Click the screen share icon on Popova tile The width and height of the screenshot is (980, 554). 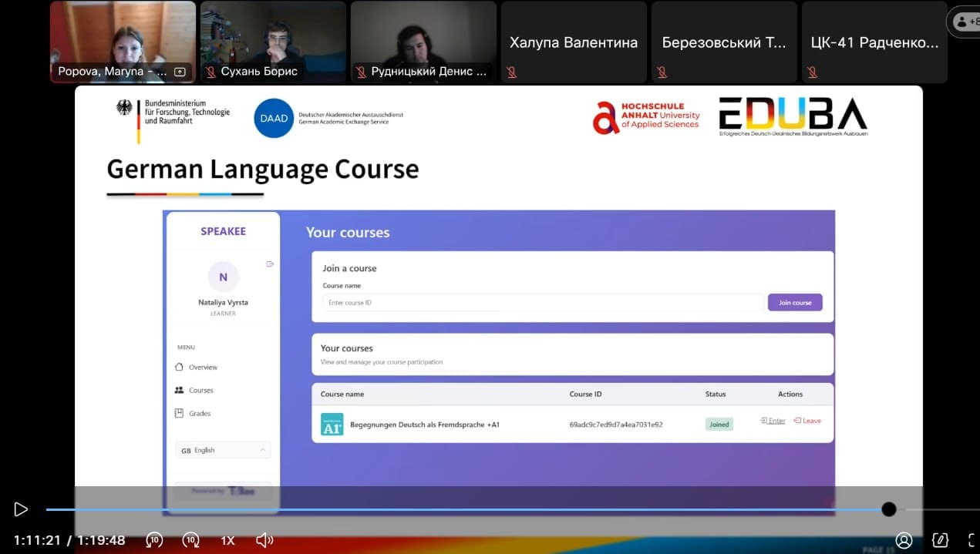180,72
